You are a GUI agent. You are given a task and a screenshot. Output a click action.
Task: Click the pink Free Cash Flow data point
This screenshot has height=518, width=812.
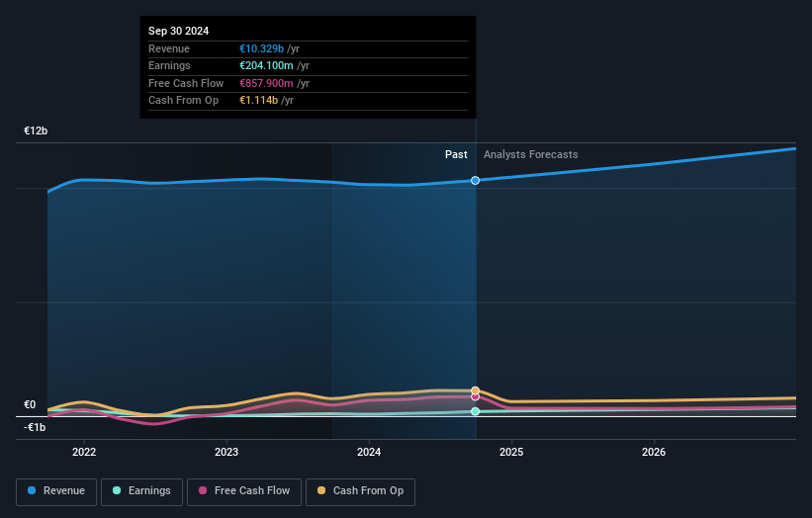click(475, 397)
